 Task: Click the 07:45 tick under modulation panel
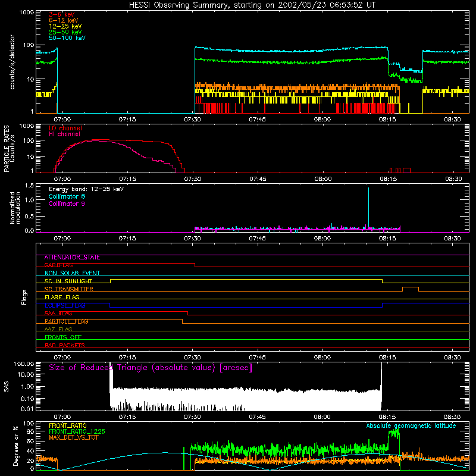click(x=258, y=239)
